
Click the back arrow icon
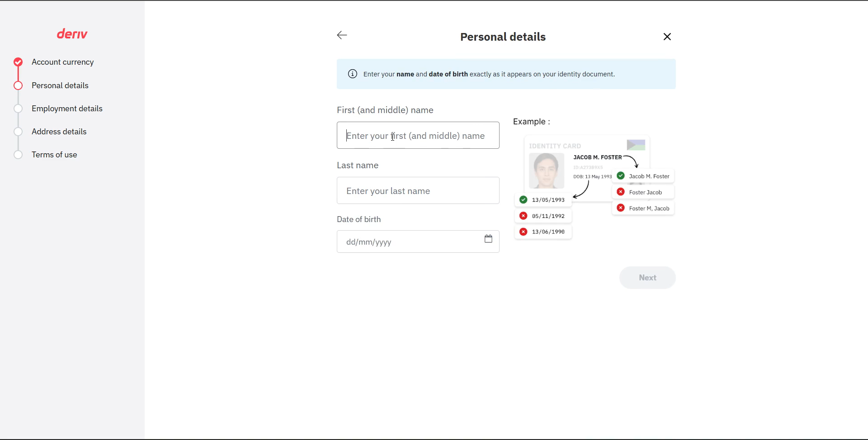[x=342, y=35]
